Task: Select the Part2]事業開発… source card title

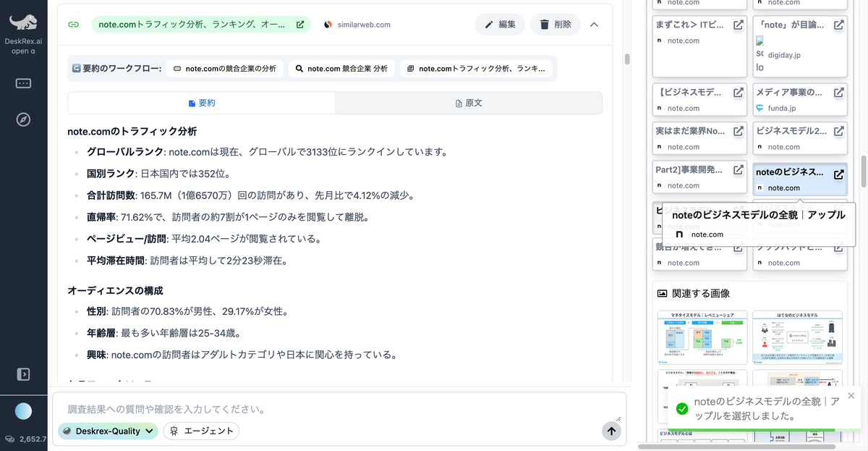Action: [x=689, y=170]
